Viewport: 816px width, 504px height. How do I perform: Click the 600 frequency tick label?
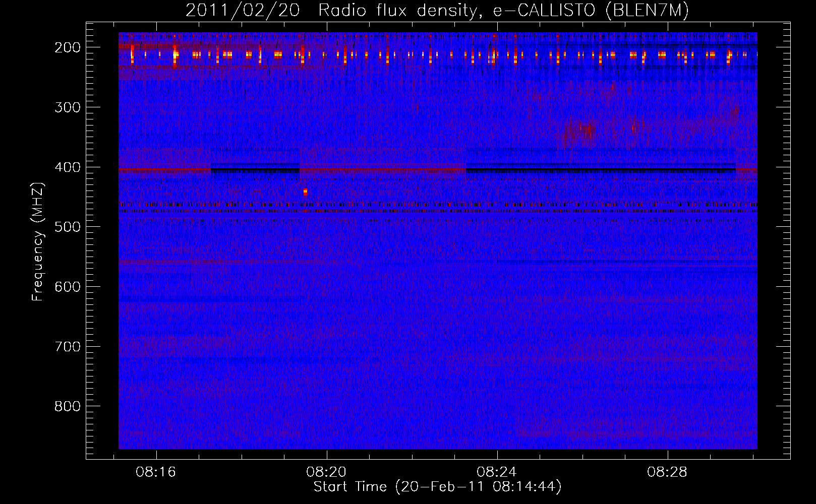pyautogui.click(x=68, y=287)
